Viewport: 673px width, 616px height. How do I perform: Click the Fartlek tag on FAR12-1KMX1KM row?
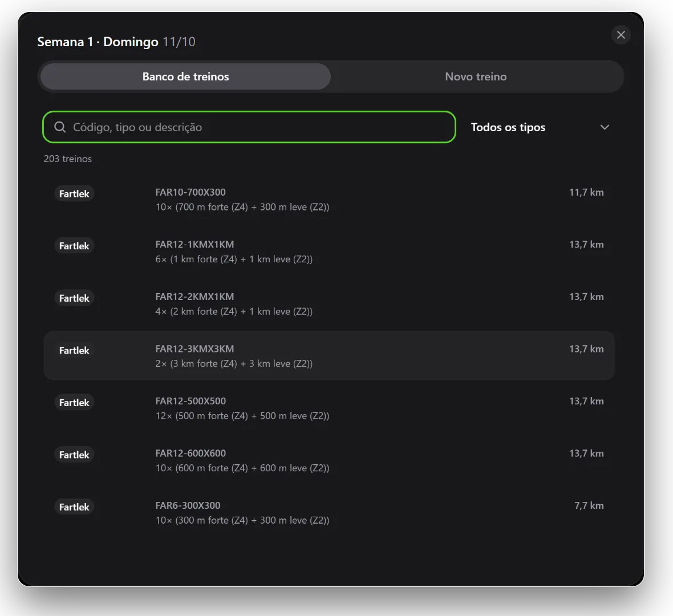pyautogui.click(x=74, y=246)
